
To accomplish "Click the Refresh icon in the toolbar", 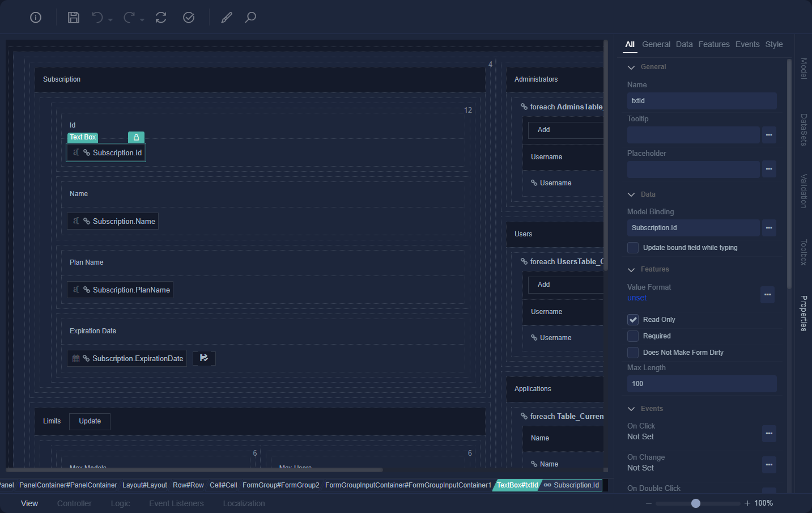I will coord(161,18).
